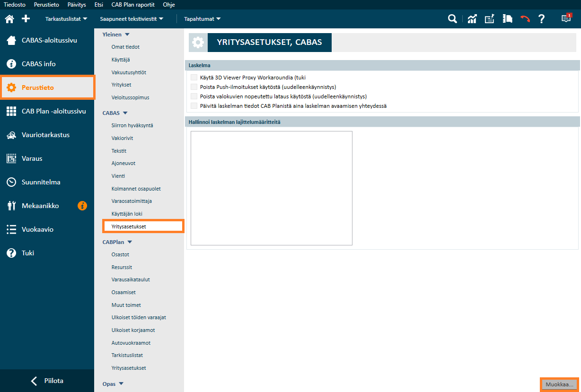Open Tekstit under CABAS
This screenshot has width=581, height=392.
tap(119, 151)
